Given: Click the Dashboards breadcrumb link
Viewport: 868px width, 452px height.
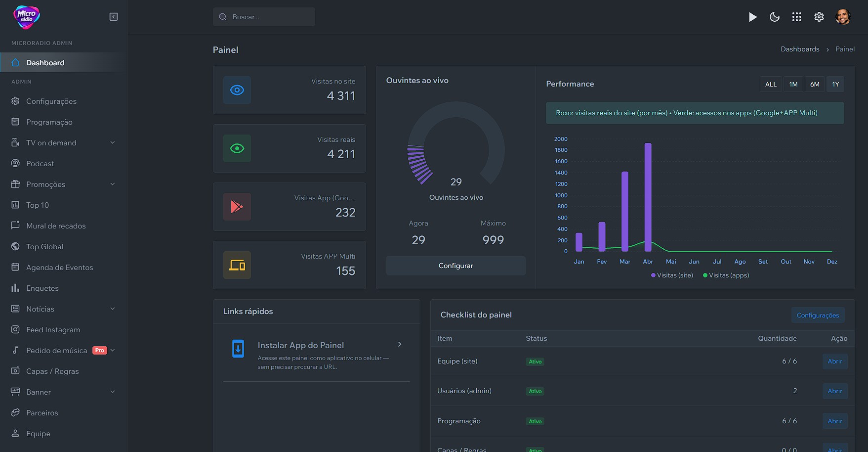Looking at the screenshot, I should 800,49.
